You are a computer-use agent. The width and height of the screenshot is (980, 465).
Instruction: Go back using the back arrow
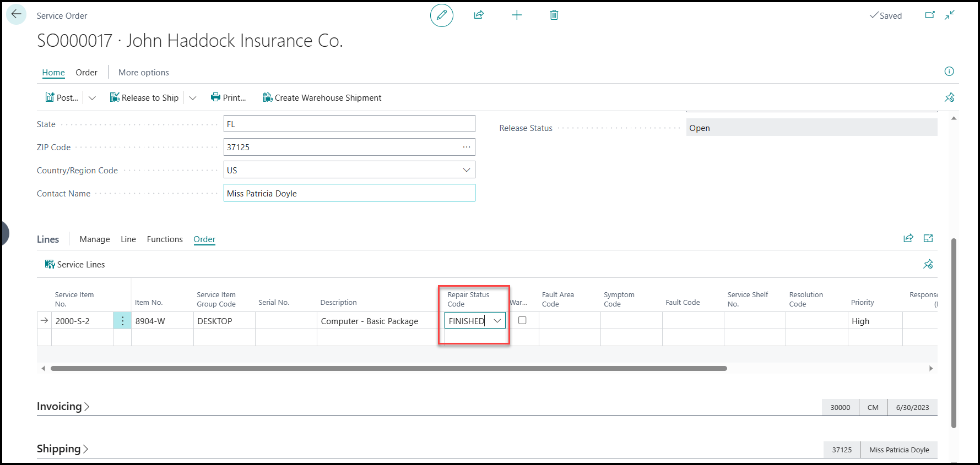pos(17,14)
